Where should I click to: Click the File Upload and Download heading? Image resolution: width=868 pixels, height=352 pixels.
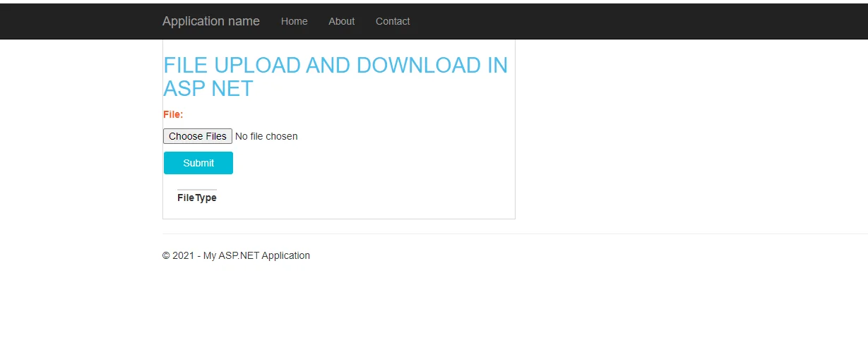click(335, 76)
